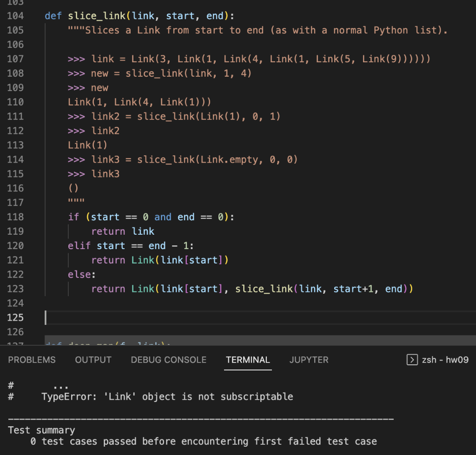Image resolution: width=476 pixels, height=455 pixels.
Task: Click recursive 'slice_link(link, start+1, end)' call
Action: [322, 289]
